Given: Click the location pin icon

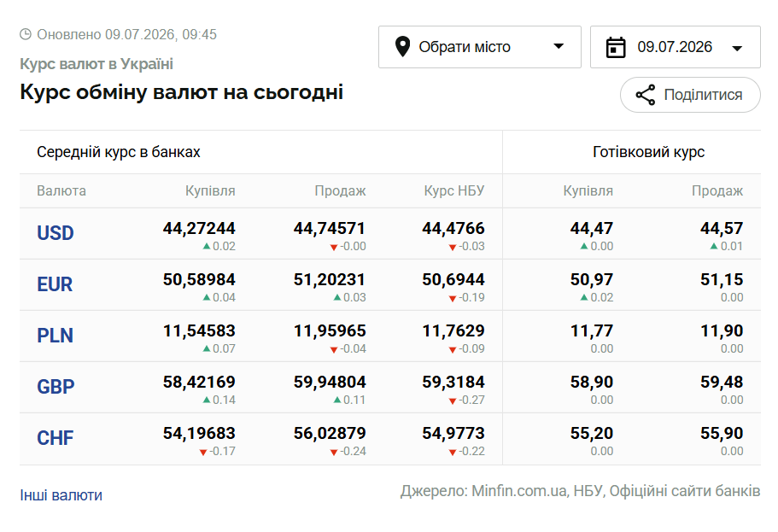Looking at the screenshot, I should pyautogui.click(x=402, y=47).
